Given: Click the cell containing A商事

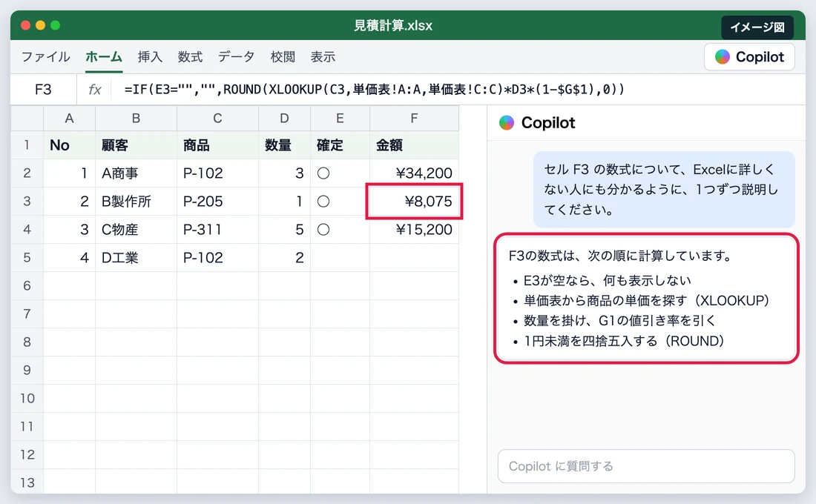Looking at the screenshot, I should [136, 173].
